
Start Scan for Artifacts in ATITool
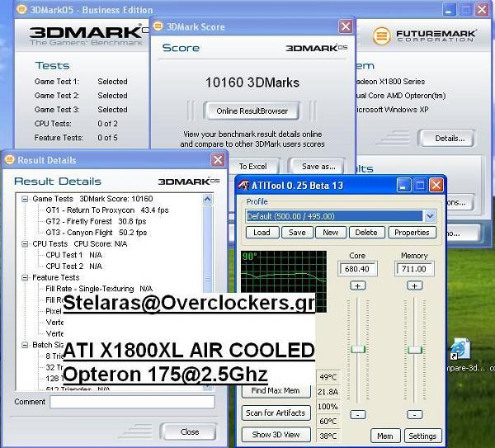[x=276, y=413]
